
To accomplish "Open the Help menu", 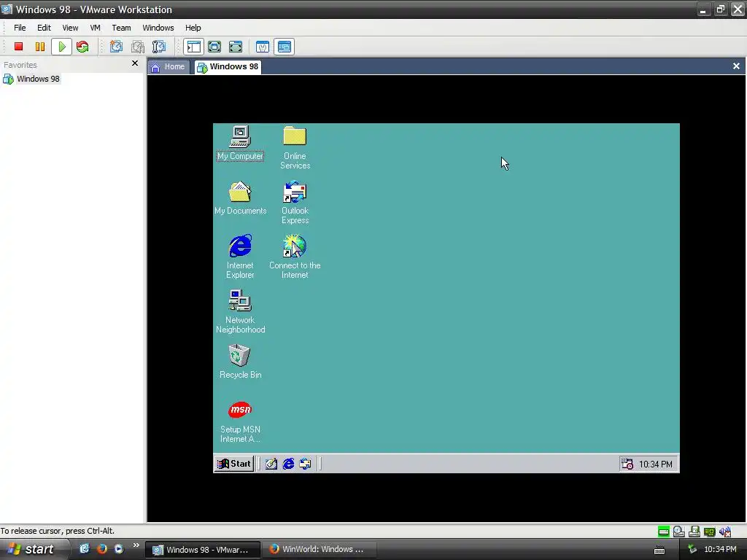I will [193, 28].
